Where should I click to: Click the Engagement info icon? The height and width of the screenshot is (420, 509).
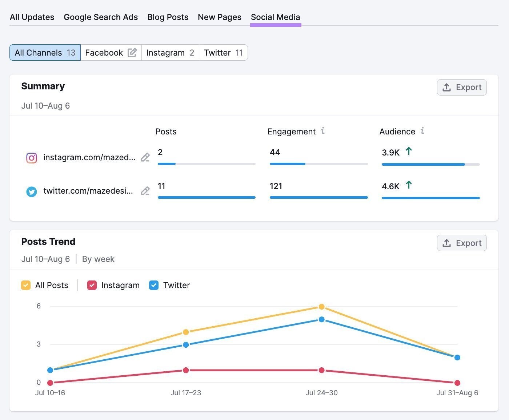[323, 131]
